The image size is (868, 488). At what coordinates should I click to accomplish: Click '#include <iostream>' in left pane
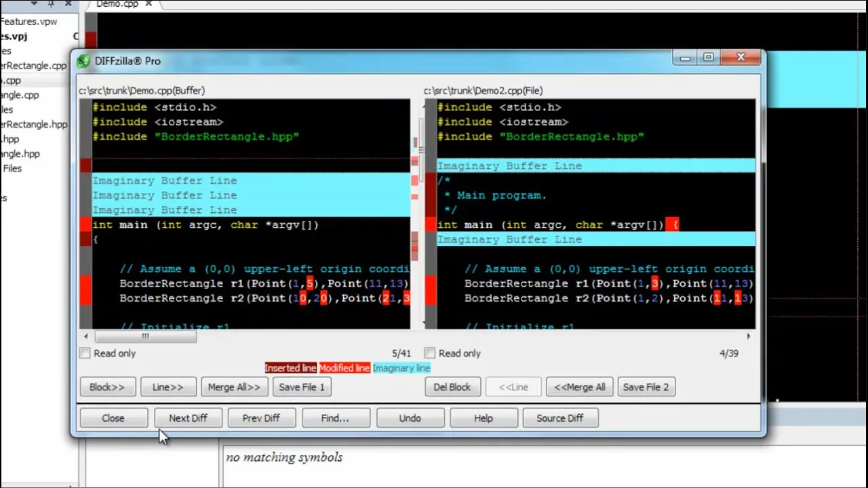click(x=158, y=122)
